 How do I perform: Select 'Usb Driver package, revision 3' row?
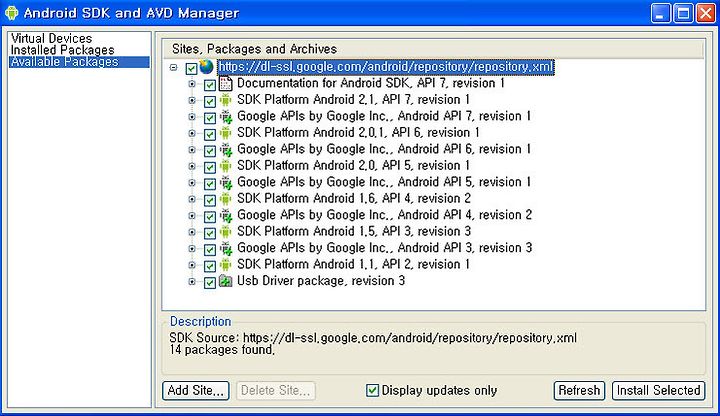(321, 281)
